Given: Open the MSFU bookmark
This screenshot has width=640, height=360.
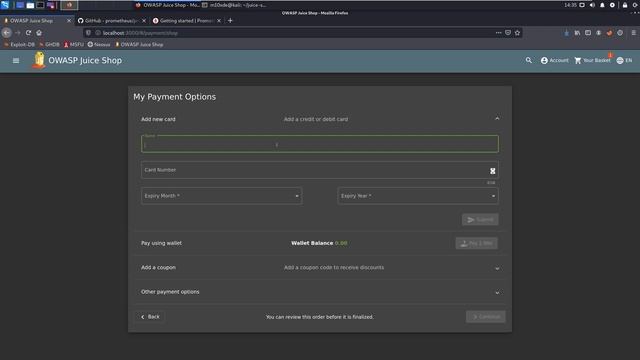Looking at the screenshot, I should 74,44.
